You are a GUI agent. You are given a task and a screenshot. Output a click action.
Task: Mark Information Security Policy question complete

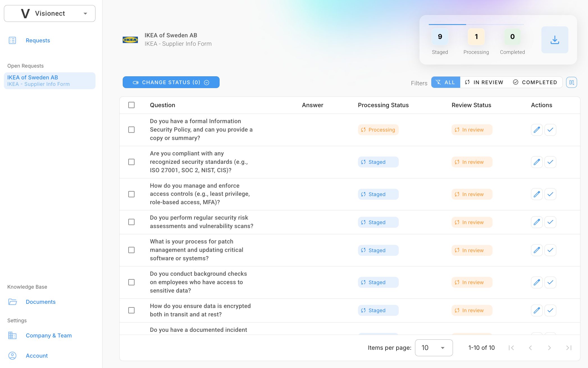550,130
